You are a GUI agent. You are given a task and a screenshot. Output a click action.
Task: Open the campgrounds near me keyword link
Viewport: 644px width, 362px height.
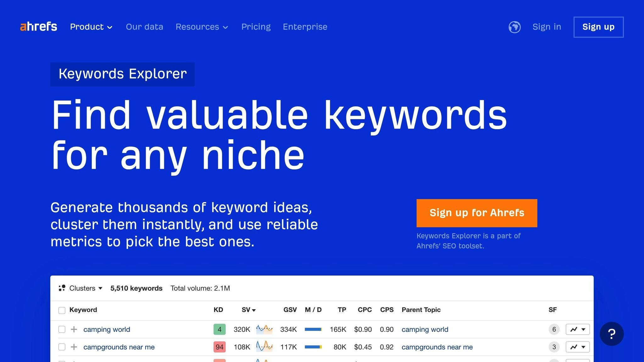click(x=119, y=347)
